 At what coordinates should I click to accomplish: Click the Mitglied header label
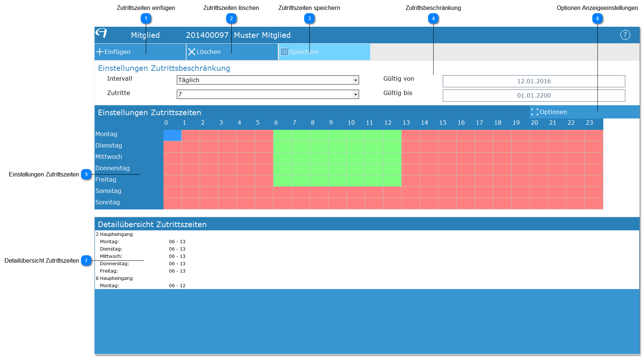point(145,35)
